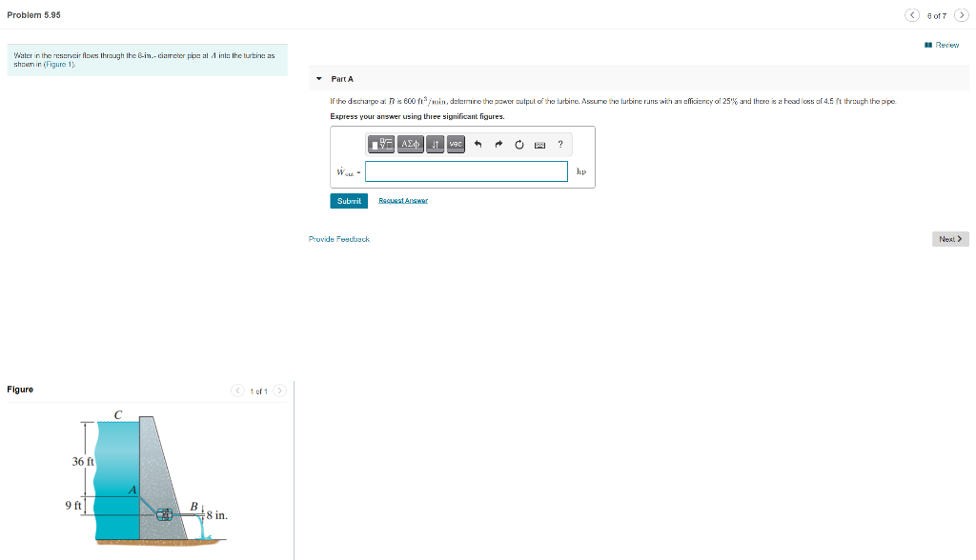Redo the answer edit

click(x=498, y=145)
